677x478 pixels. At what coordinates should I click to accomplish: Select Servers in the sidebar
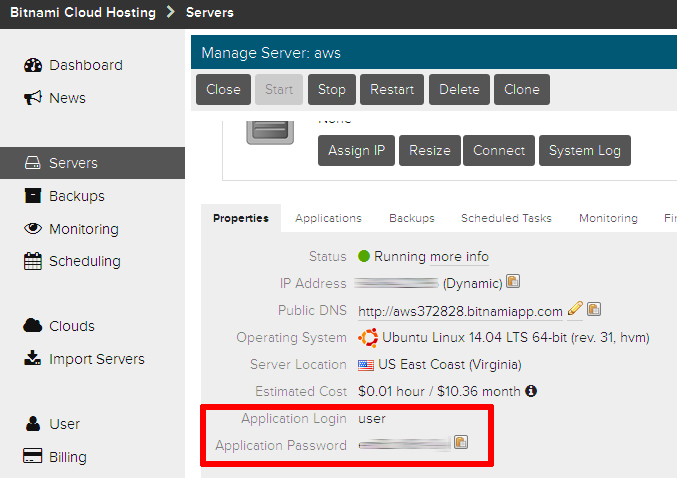(x=92, y=163)
